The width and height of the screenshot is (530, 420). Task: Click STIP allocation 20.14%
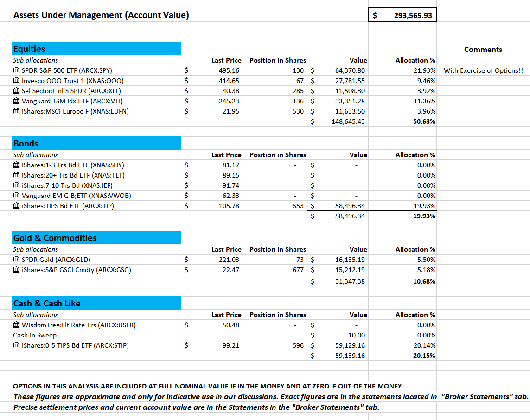425,345
